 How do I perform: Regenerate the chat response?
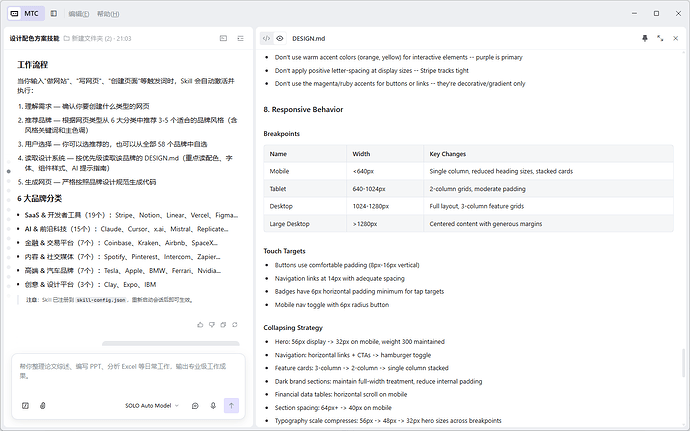point(235,325)
